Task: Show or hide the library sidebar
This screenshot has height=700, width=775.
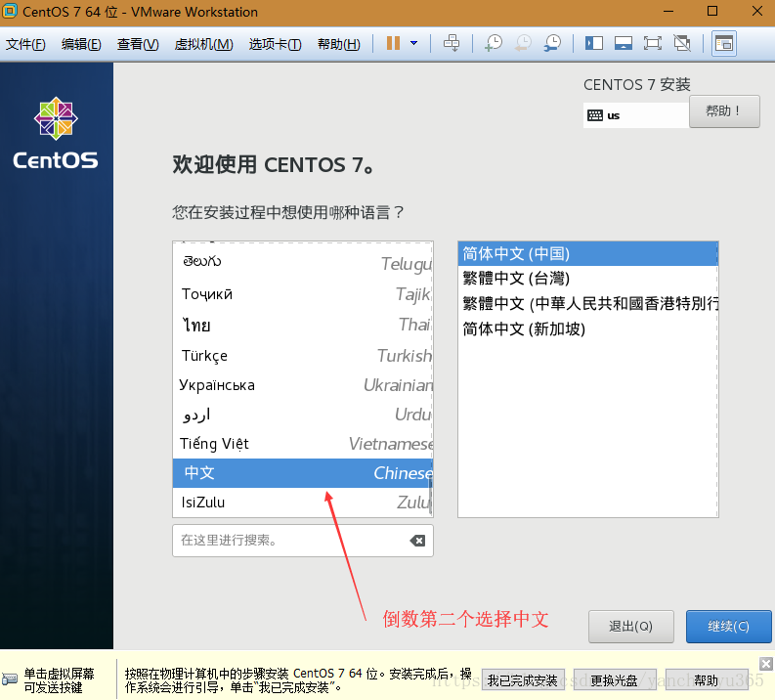Action: coord(594,43)
